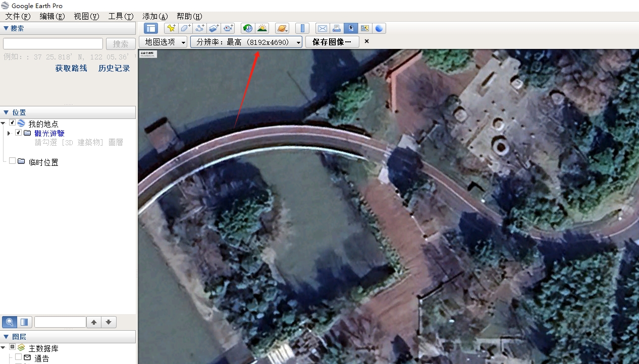
Task: Click the email envelope toolbar icon
Action: click(322, 28)
